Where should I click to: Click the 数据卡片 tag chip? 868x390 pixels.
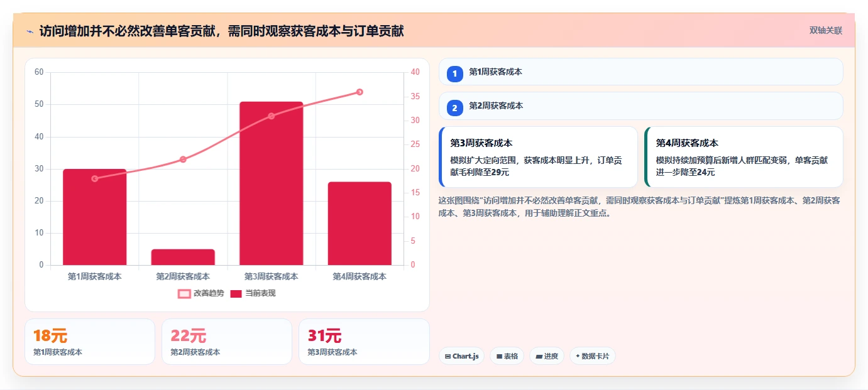pos(592,356)
